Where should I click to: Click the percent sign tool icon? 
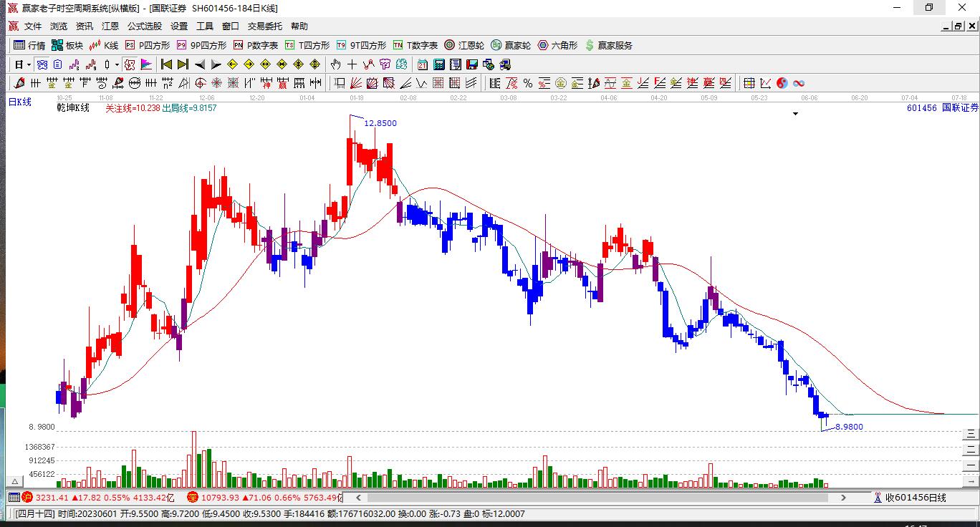(x=528, y=83)
